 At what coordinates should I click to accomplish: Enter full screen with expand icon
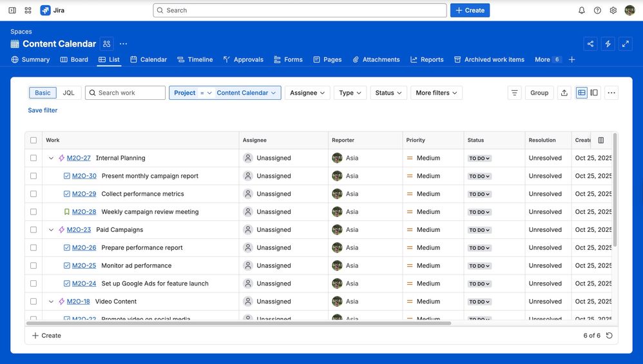pyautogui.click(x=626, y=44)
